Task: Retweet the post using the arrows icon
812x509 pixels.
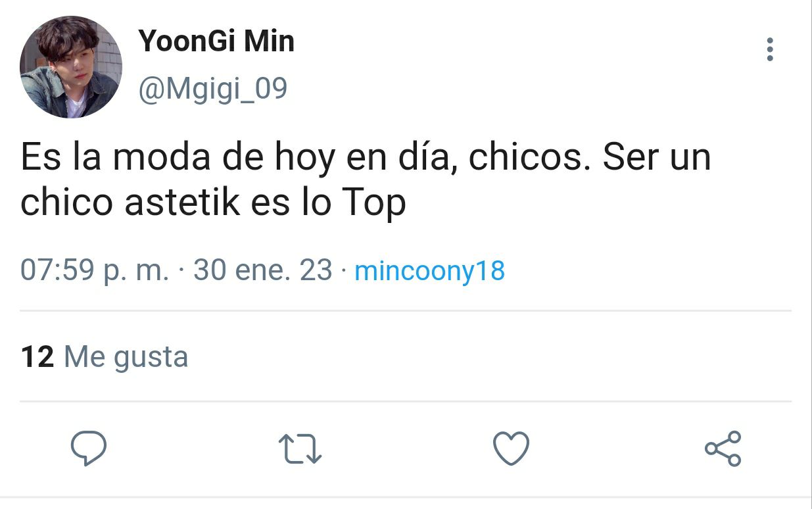Action: (x=300, y=449)
